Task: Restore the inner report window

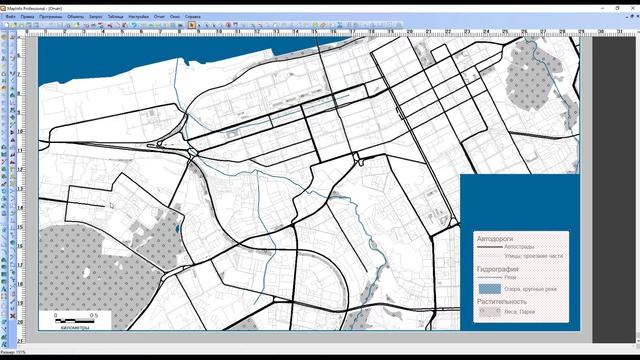Action: click(632, 16)
